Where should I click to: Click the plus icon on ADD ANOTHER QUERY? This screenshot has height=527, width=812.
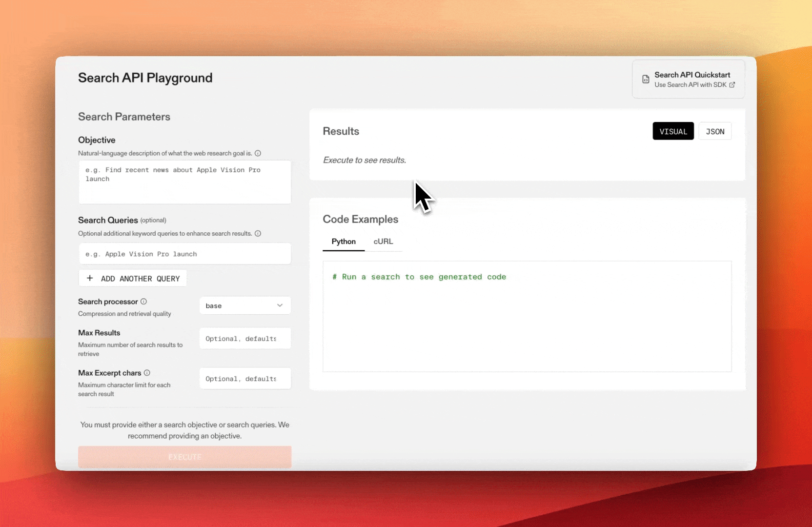90,278
